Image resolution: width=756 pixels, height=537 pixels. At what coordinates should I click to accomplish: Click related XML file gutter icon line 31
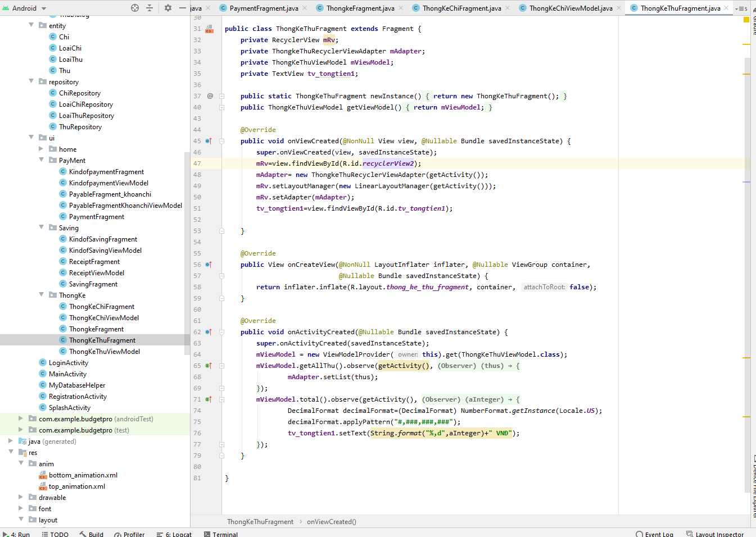click(x=209, y=29)
